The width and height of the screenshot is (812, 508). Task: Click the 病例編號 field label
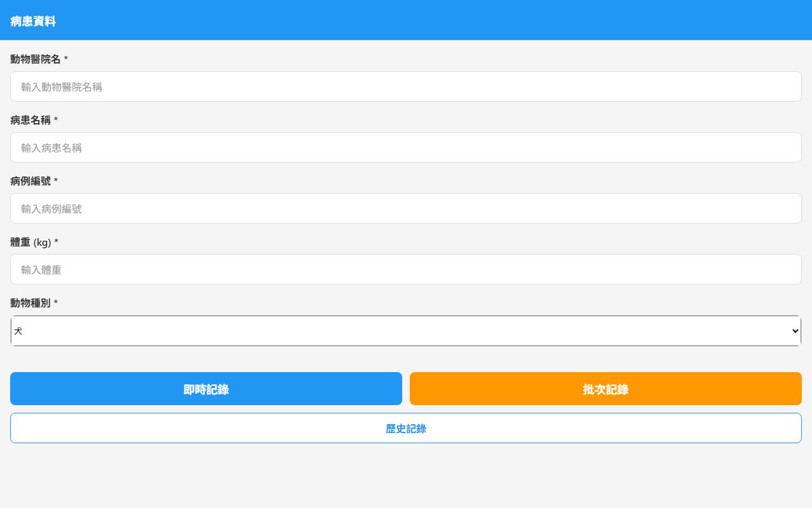34,181
